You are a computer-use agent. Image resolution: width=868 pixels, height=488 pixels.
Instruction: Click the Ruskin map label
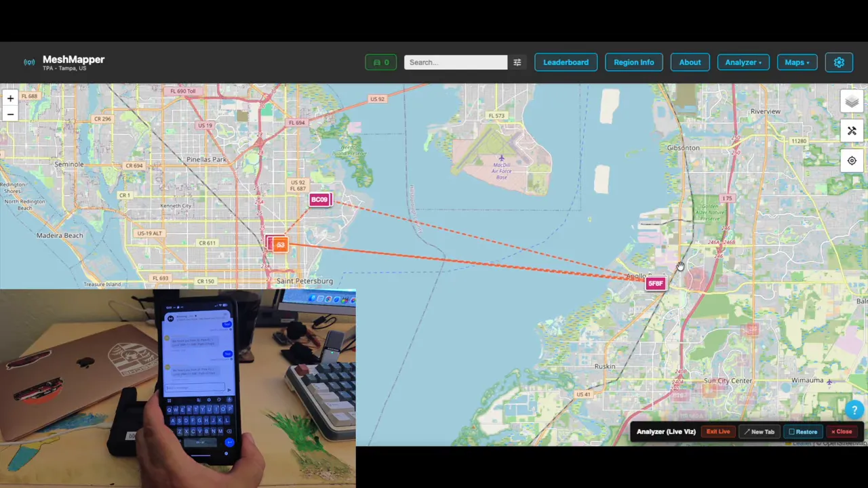604,366
